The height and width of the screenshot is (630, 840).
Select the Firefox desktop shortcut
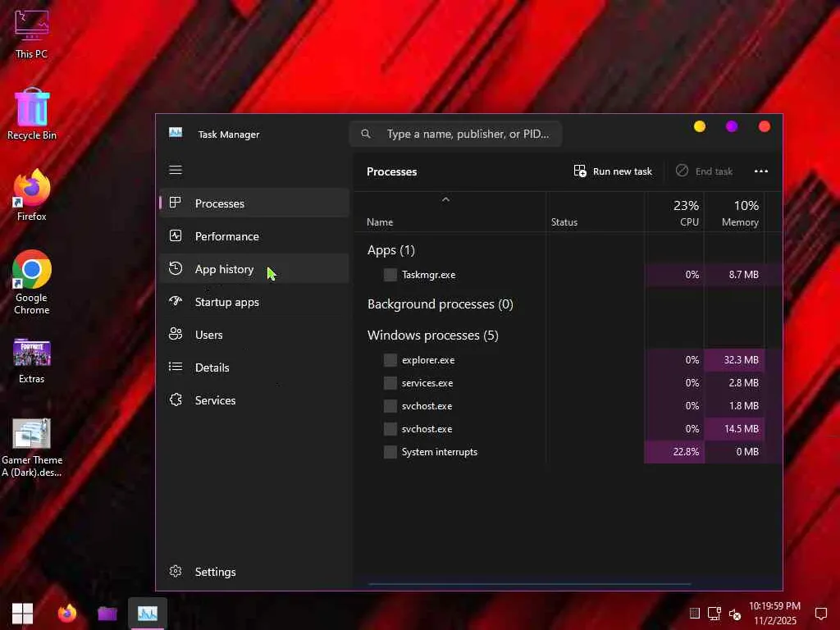point(32,195)
